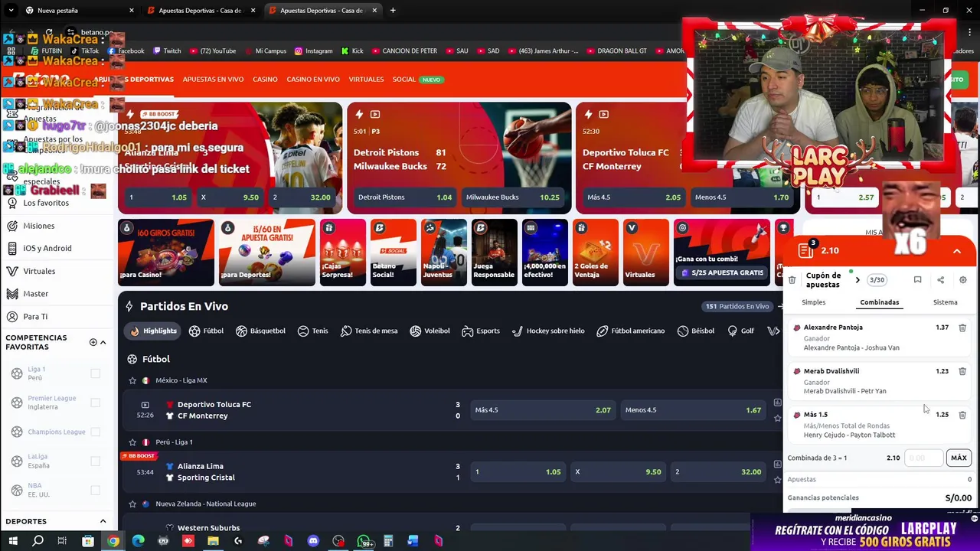Go to Apuestas en Vivo menu
Viewport: 980px width, 551px height.
coord(213,80)
